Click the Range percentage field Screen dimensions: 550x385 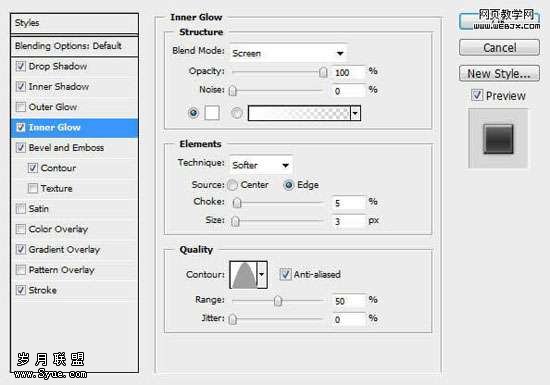[x=348, y=301]
